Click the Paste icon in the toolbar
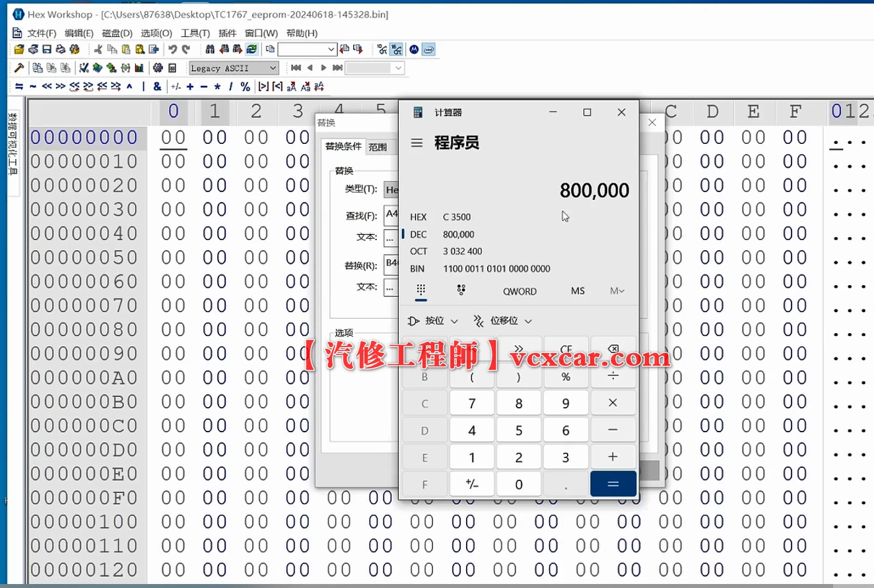Viewport: 874px width, 588px height. 124,49
